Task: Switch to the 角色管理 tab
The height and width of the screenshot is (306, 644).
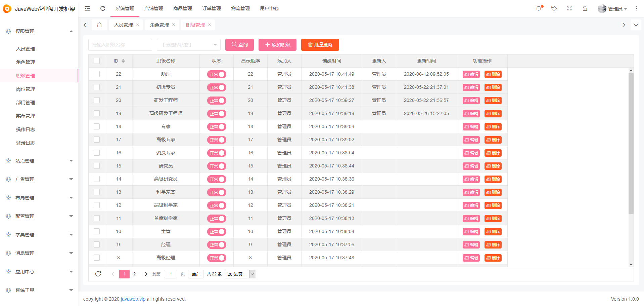Action: click(x=160, y=25)
